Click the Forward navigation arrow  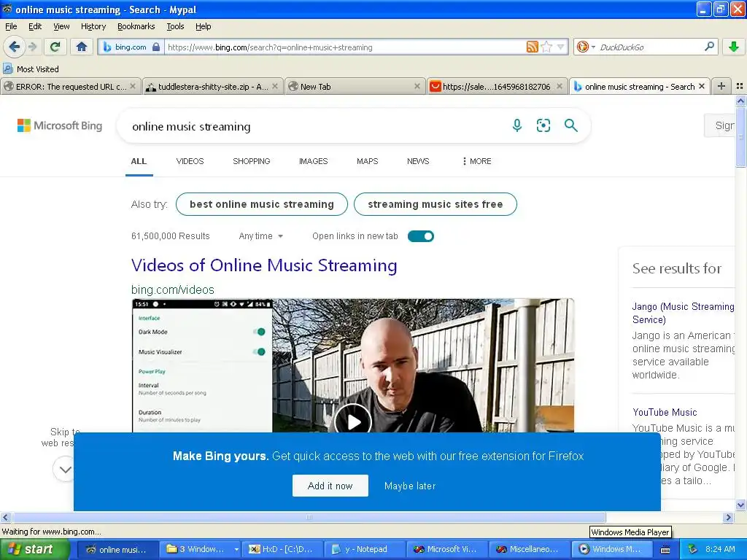32,47
